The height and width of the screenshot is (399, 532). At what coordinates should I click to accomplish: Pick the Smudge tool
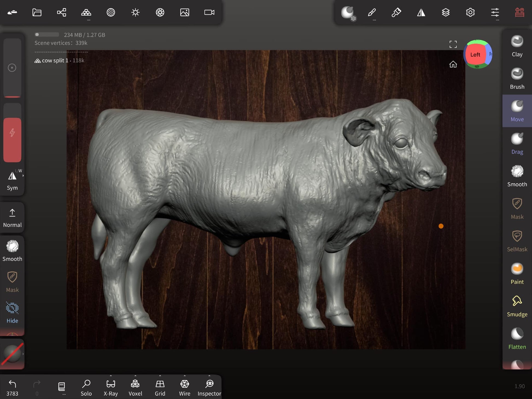pyautogui.click(x=517, y=306)
